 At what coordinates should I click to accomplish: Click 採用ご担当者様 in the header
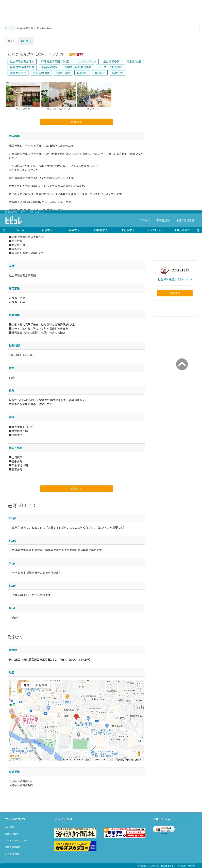[185, 220]
